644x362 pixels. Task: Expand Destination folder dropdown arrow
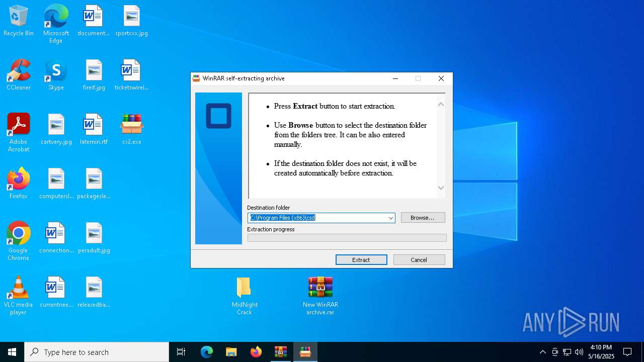pyautogui.click(x=390, y=218)
